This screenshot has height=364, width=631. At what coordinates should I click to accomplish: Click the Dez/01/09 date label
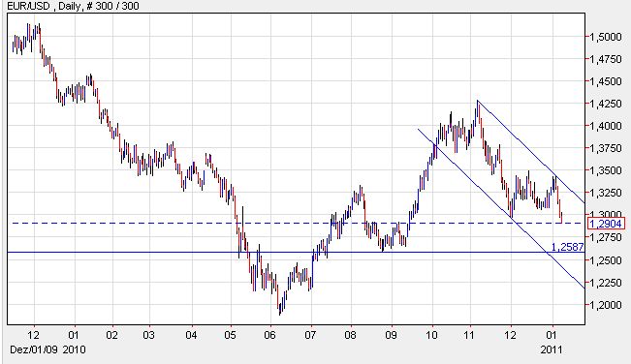tap(34, 349)
